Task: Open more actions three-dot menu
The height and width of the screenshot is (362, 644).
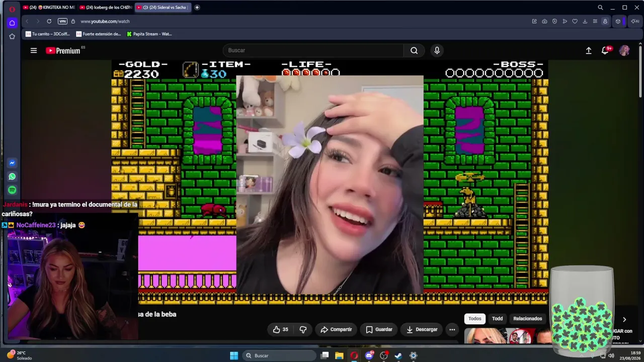Action: click(x=452, y=329)
